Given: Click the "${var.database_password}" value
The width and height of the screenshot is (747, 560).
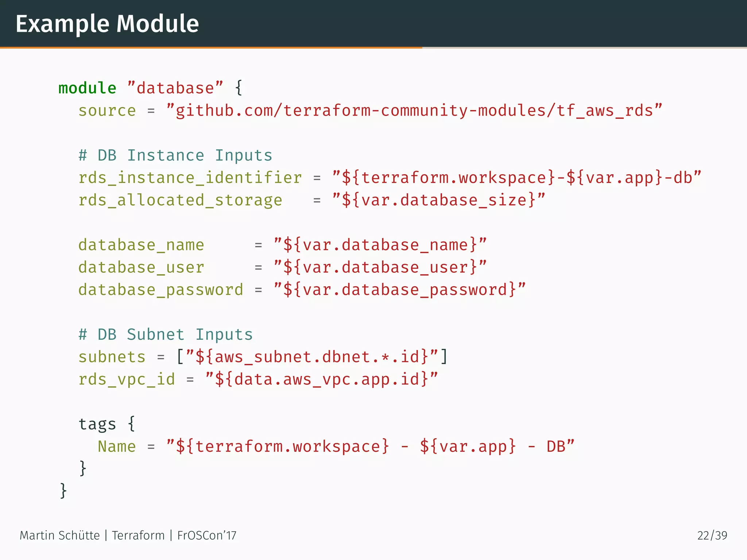Looking at the screenshot, I should click(400, 290).
